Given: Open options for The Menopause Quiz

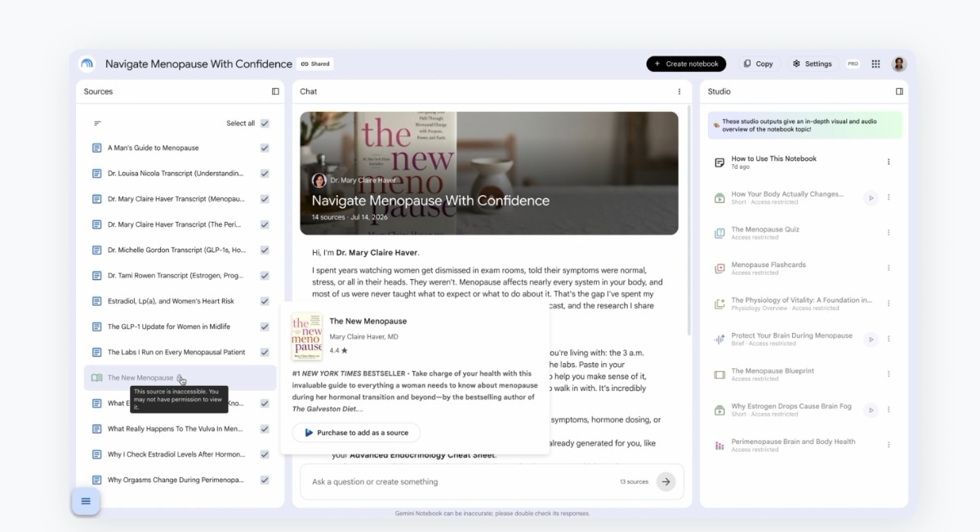Looking at the screenshot, I should 889,233.
